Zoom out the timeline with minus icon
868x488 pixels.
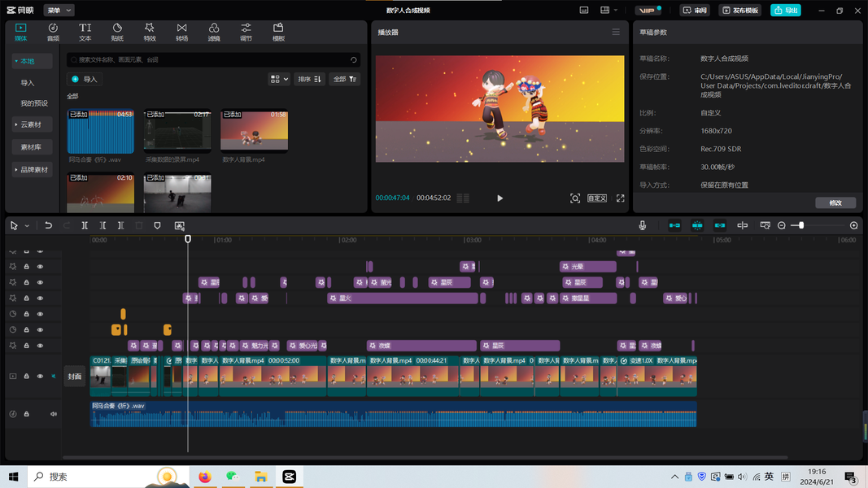click(x=782, y=226)
